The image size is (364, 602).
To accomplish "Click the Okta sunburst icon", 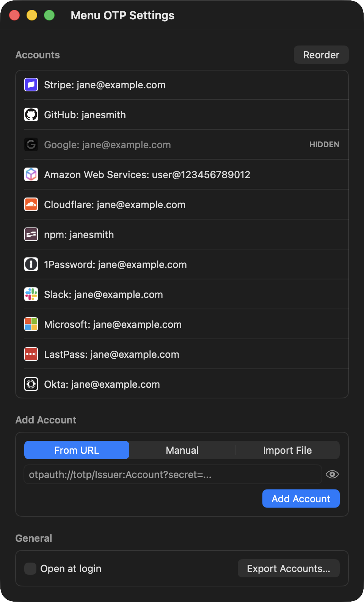I will tap(31, 384).
